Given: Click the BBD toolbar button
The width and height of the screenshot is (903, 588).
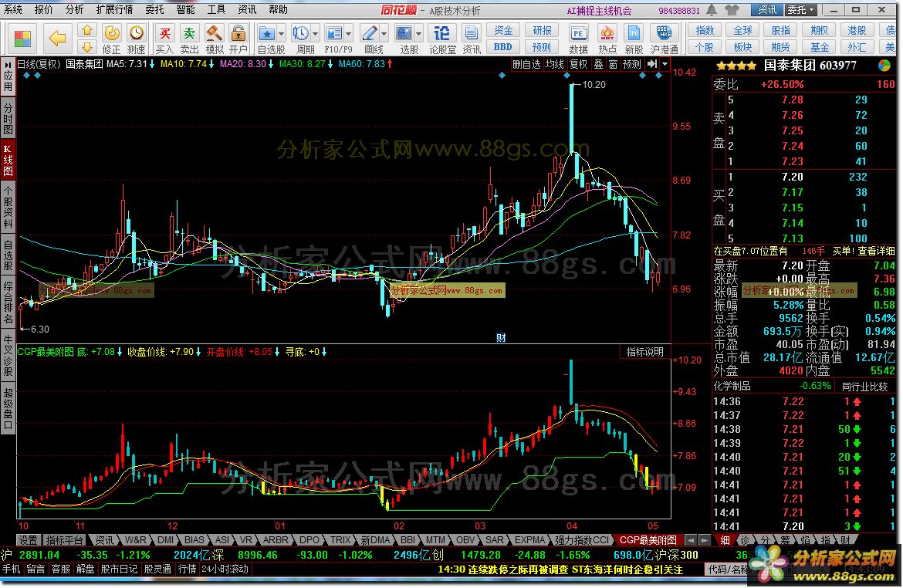Looking at the screenshot, I should pos(502,46).
